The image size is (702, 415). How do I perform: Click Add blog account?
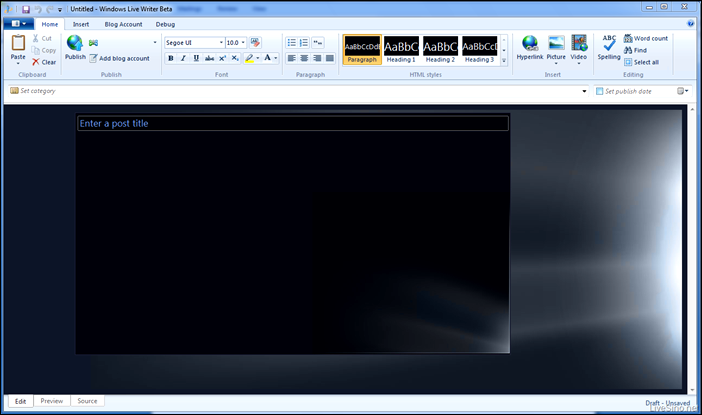pyautogui.click(x=120, y=59)
